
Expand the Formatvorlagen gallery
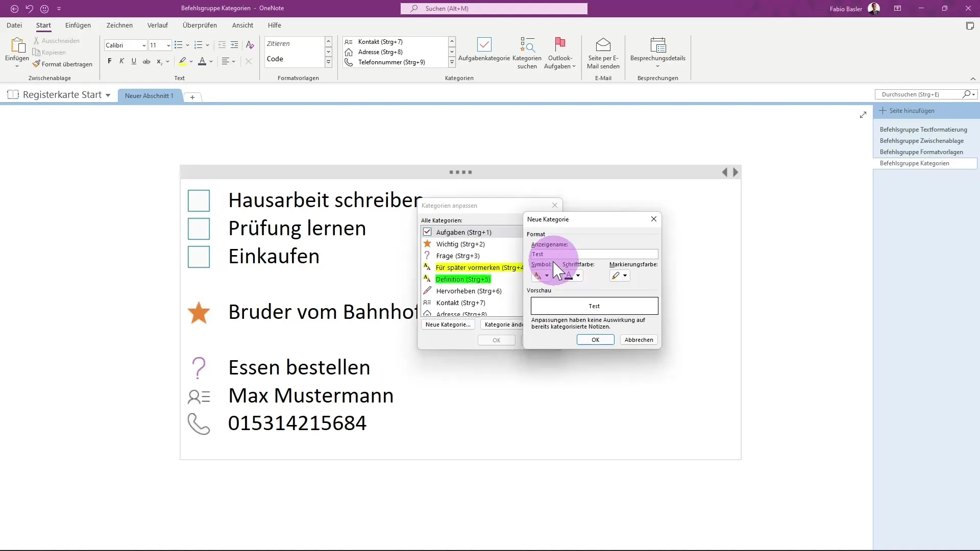click(328, 62)
